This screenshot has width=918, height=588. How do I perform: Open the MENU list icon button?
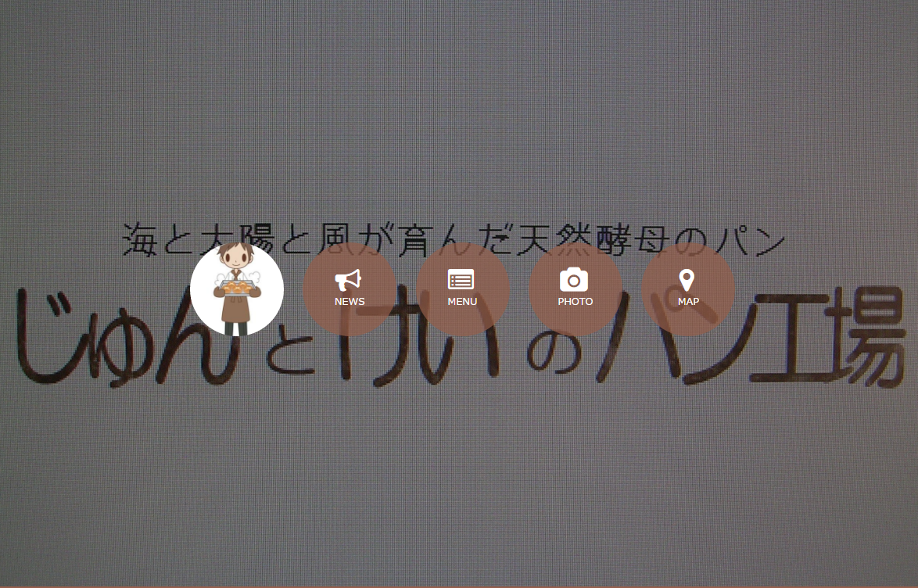pos(462,289)
